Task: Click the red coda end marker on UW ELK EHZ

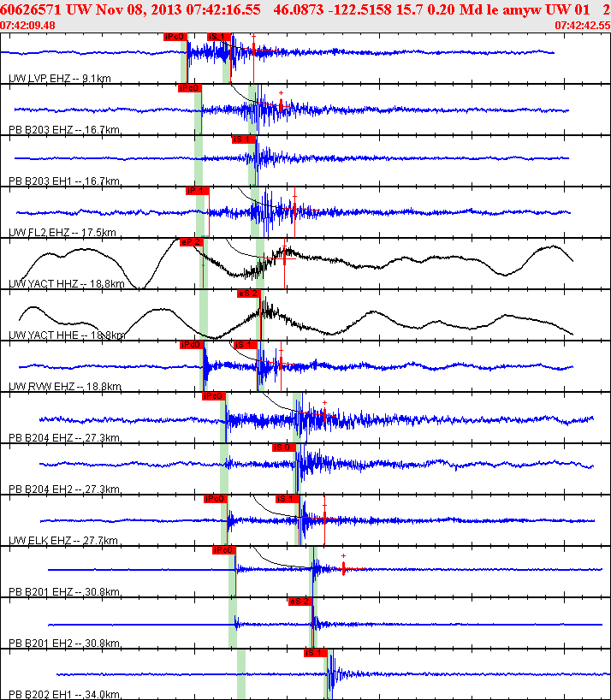Action: pos(324,518)
